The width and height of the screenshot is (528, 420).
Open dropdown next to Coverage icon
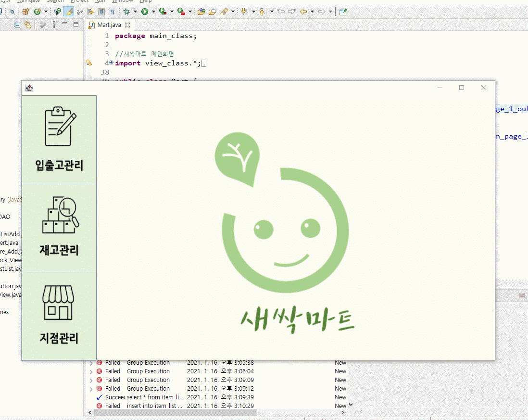click(x=171, y=12)
